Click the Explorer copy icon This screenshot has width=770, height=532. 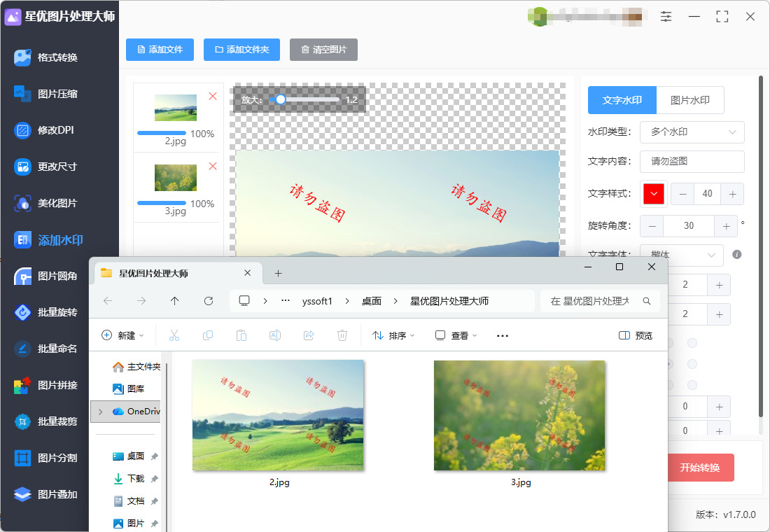click(x=208, y=335)
